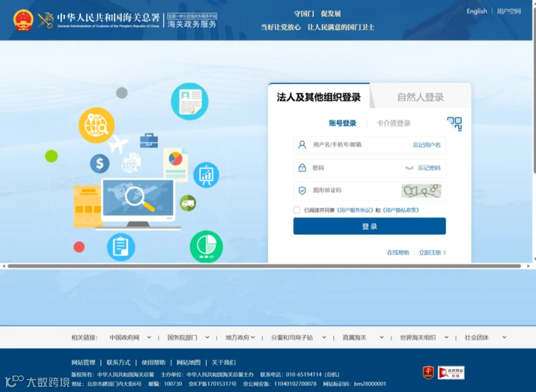This screenshot has height=392, width=536.
Task: Click the lock icon in password field
Action: (x=302, y=167)
